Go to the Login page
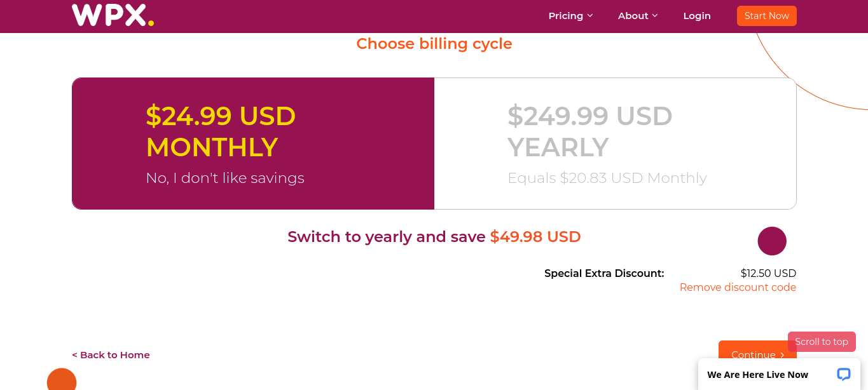This screenshot has width=868, height=390. (697, 16)
